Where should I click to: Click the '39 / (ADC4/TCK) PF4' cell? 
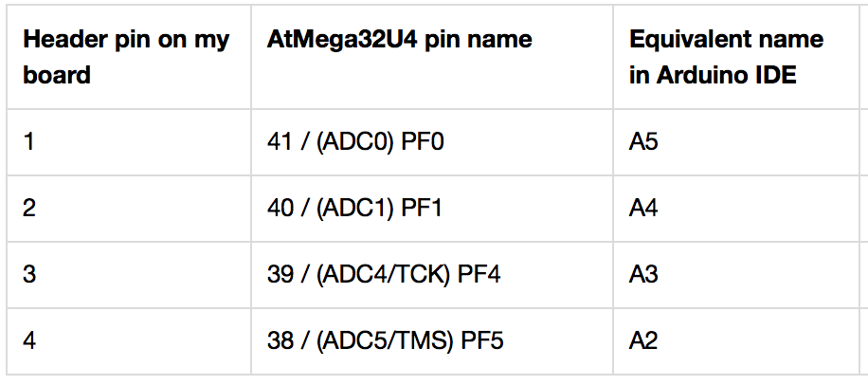[x=432, y=275]
